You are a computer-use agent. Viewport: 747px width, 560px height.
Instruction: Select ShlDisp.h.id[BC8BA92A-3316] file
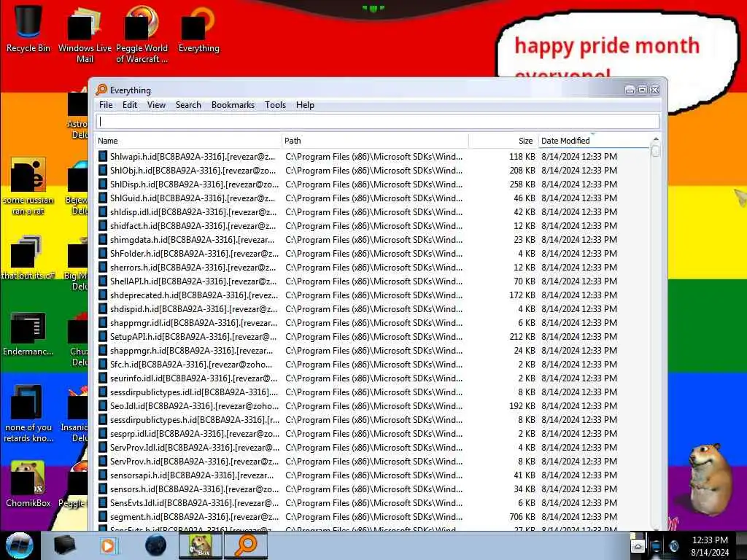(x=194, y=184)
